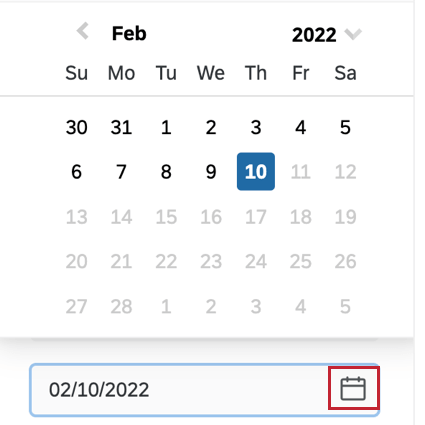Pick February 5 in first row
Viewport: 425px width, 425px height.
click(345, 127)
